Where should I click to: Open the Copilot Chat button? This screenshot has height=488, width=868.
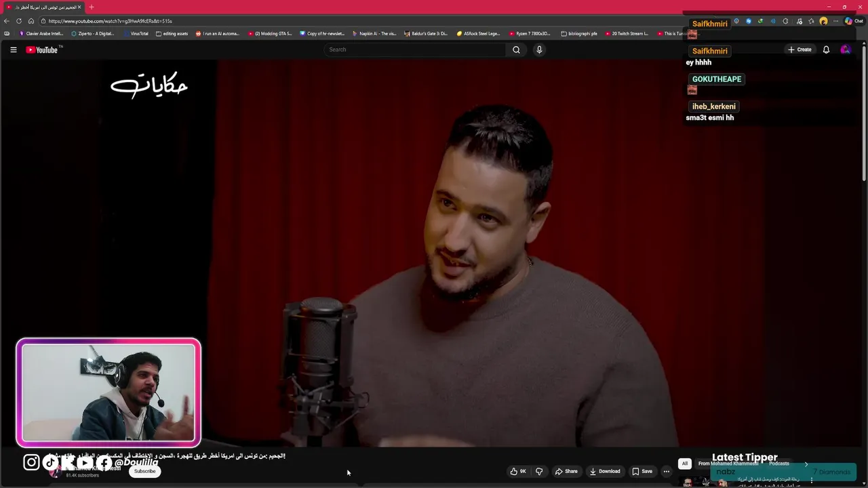[854, 21]
